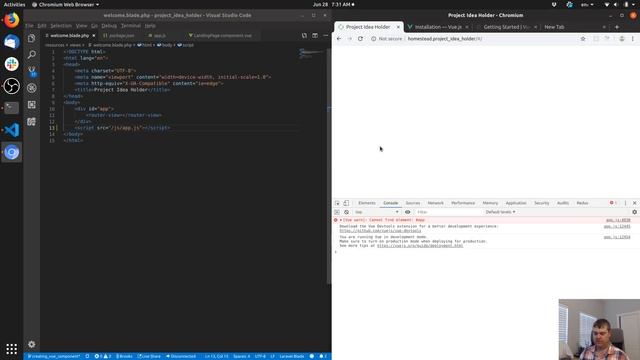Expand the Vue warn error message
This screenshot has height=360, width=640.
[341, 220]
